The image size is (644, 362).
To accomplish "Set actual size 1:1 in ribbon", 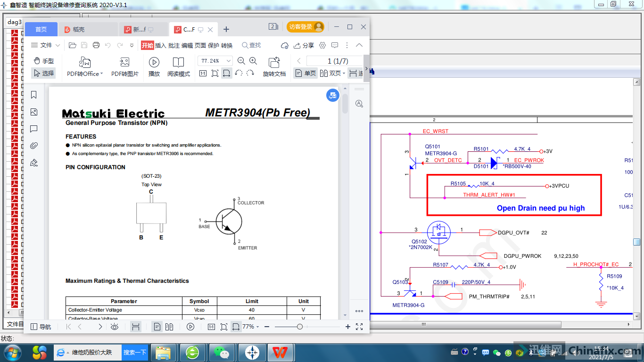I will (203, 73).
